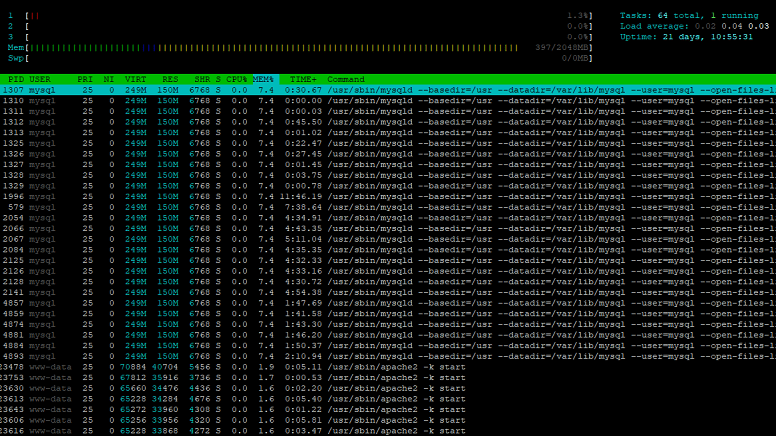This screenshot has width=776, height=436.
Task: Click the CPU 1 usage meter bar
Action: click(300, 15)
